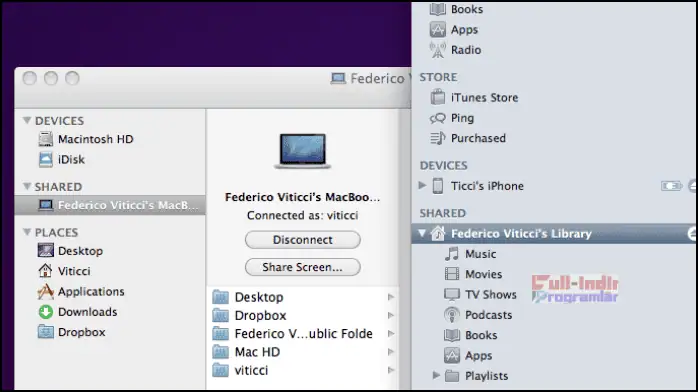Open Federico V...ublic Folde in Finder
This screenshot has width=698, height=392.
[x=303, y=334]
